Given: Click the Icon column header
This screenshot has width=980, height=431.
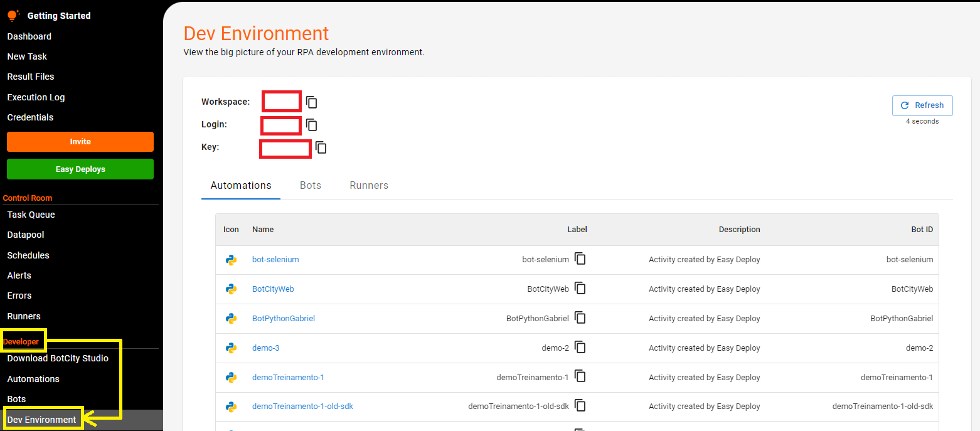Looking at the screenshot, I should pyautogui.click(x=231, y=230).
